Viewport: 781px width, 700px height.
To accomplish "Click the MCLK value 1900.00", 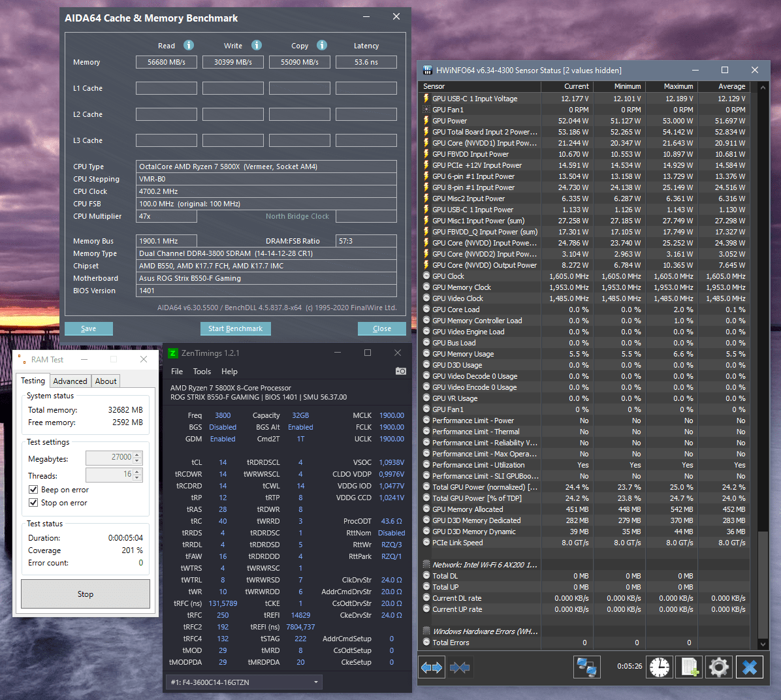I will [392, 415].
